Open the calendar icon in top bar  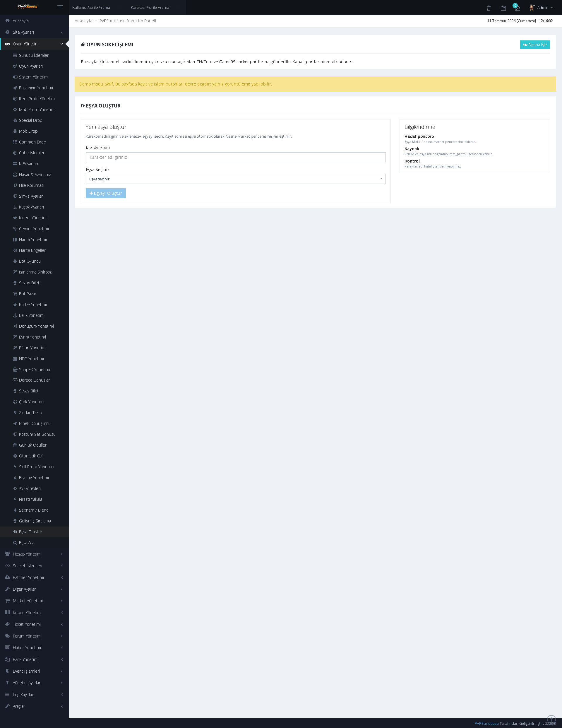[x=503, y=8]
